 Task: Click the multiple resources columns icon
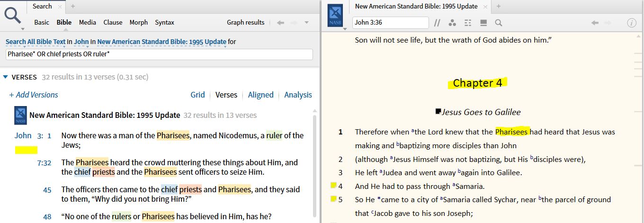[x=468, y=23]
